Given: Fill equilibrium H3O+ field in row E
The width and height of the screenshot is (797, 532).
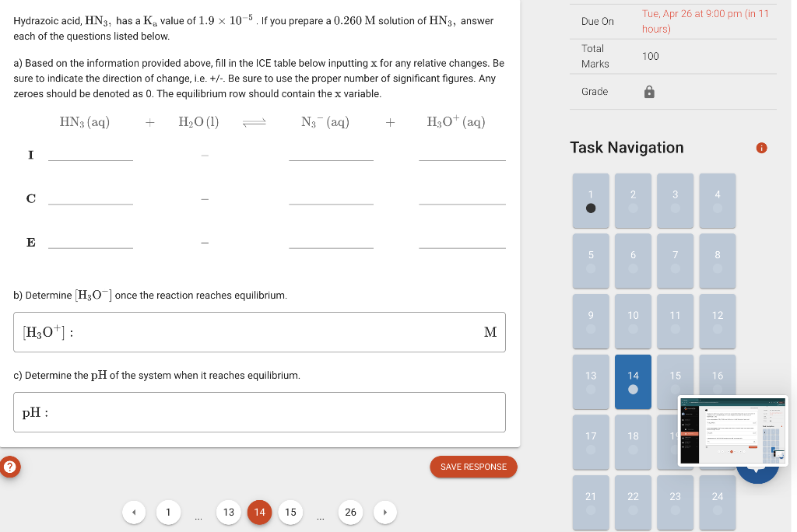Looking at the screenshot, I should pyautogui.click(x=462, y=241).
